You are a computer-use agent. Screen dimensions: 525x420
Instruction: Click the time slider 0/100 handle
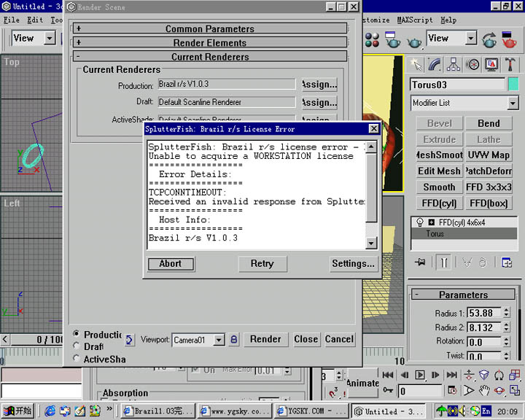[37, 340]
